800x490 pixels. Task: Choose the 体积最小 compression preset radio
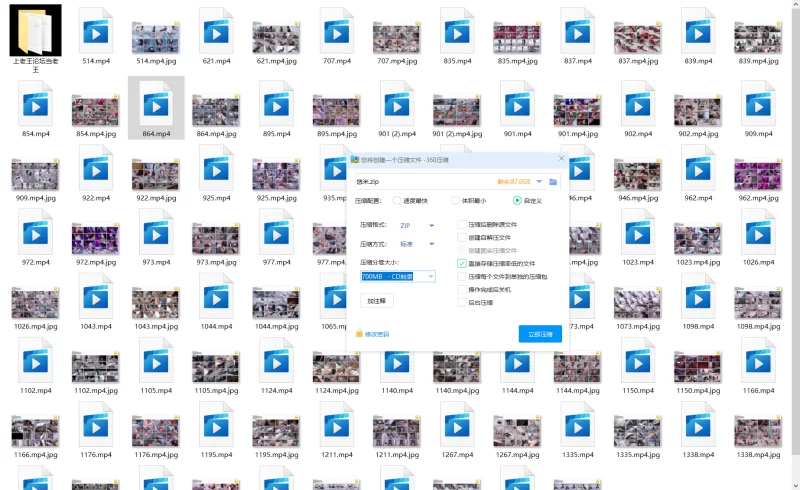pyautogui.click(x=455, y=201)
